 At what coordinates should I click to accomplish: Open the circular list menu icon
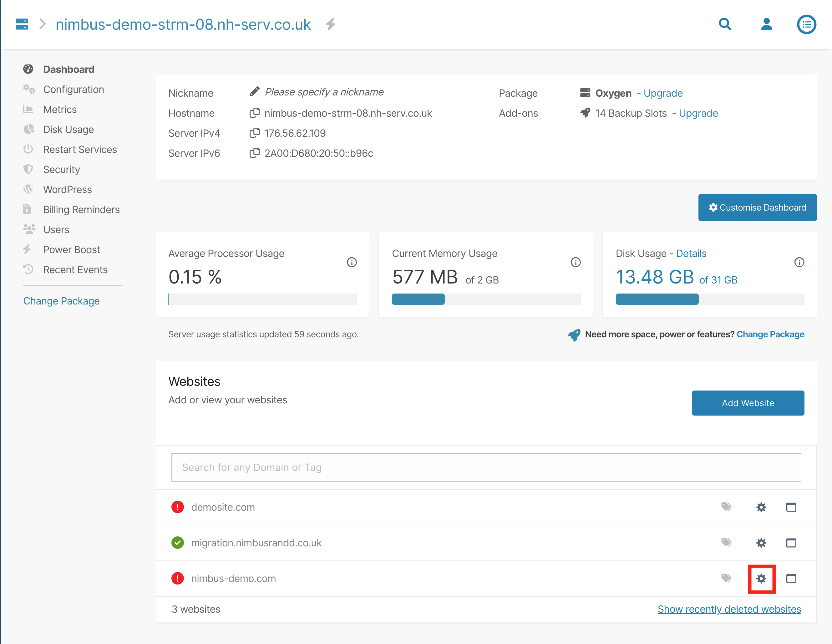coord(806,24)
